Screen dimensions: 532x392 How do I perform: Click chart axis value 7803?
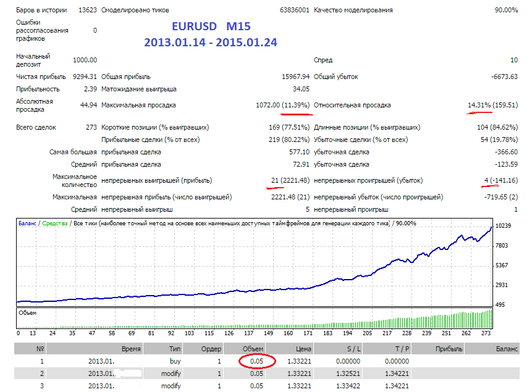(x=502, y=246)
